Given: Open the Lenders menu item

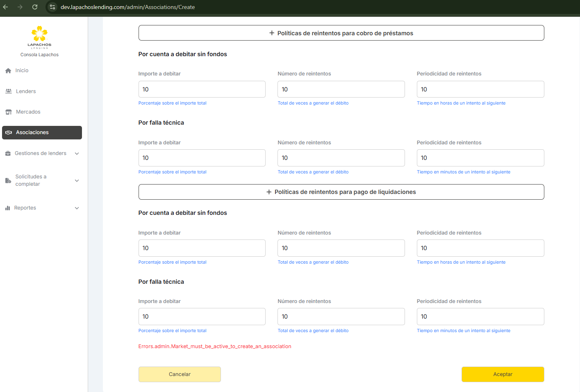Looking at the screenshot, I should [26, 91].
